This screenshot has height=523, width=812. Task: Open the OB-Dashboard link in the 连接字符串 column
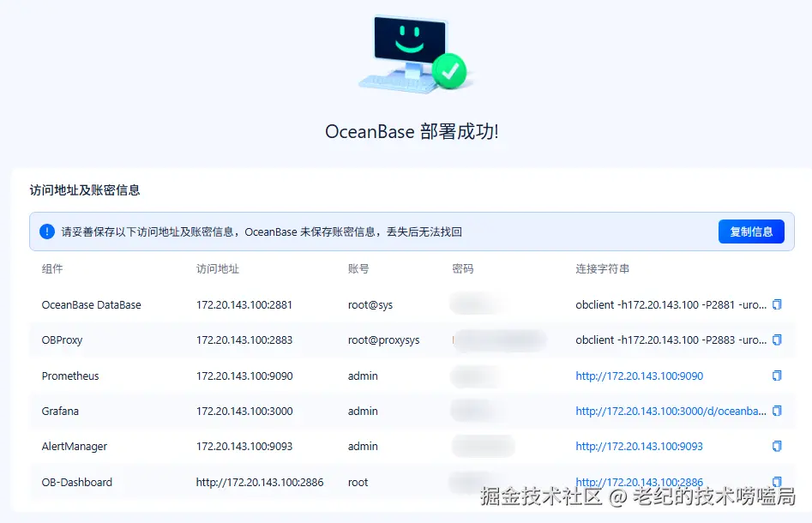tap(639, 482)
